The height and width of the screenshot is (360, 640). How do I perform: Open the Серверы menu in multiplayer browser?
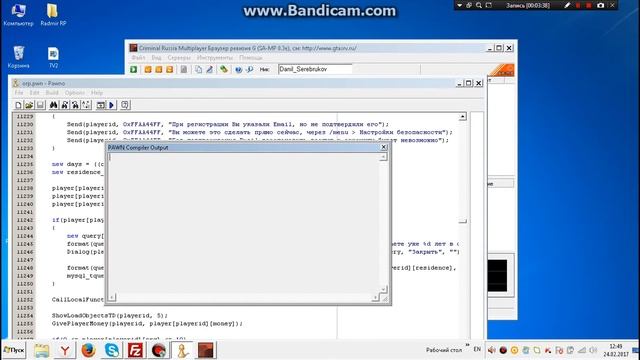[x=179, y=58]
